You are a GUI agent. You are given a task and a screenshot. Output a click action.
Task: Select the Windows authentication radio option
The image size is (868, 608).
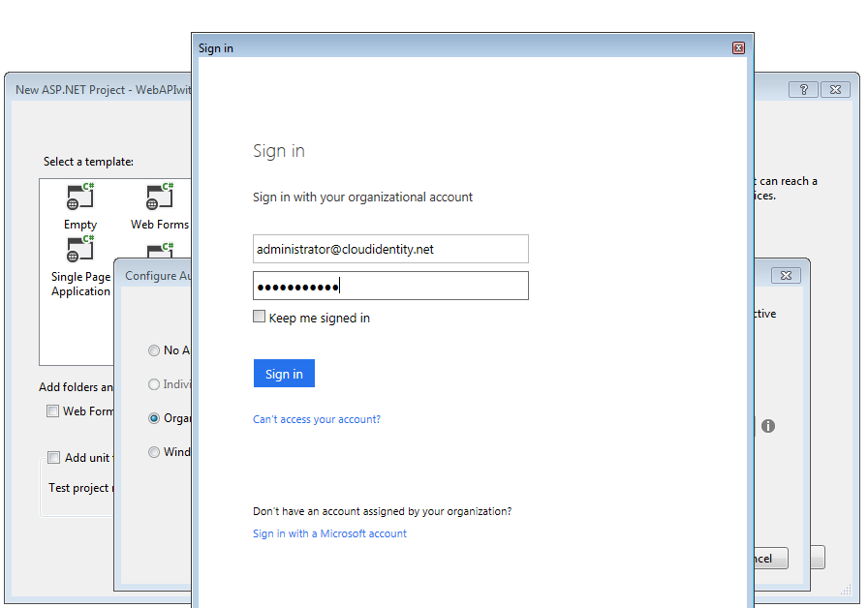coord(154,452)
